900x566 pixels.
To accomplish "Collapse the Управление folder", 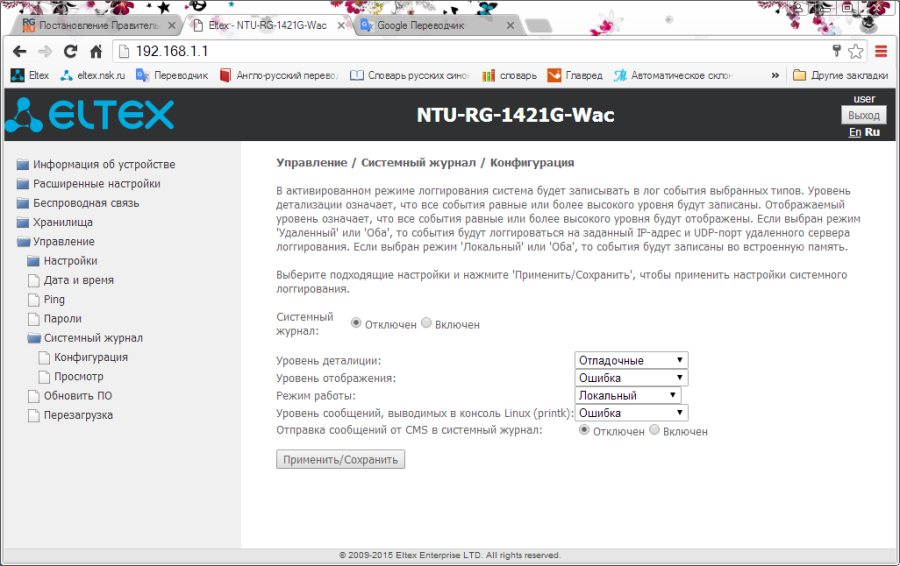I will point(56,242).
